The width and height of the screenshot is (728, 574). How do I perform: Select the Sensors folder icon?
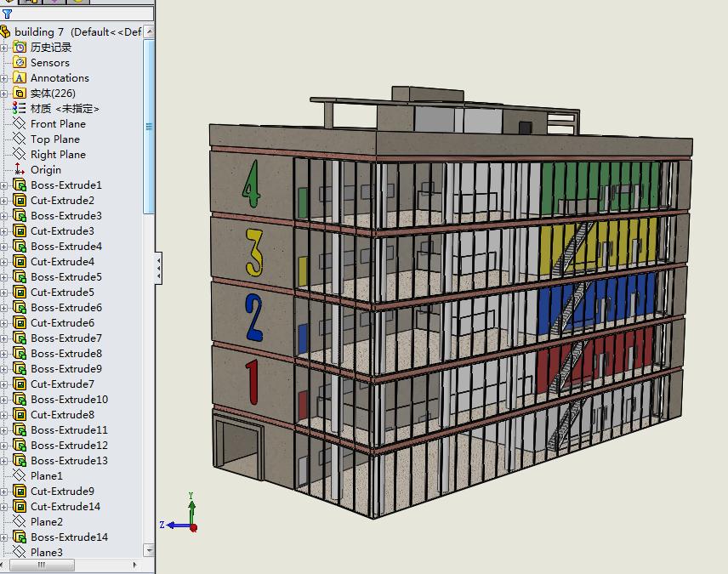(x=20, y=63)
